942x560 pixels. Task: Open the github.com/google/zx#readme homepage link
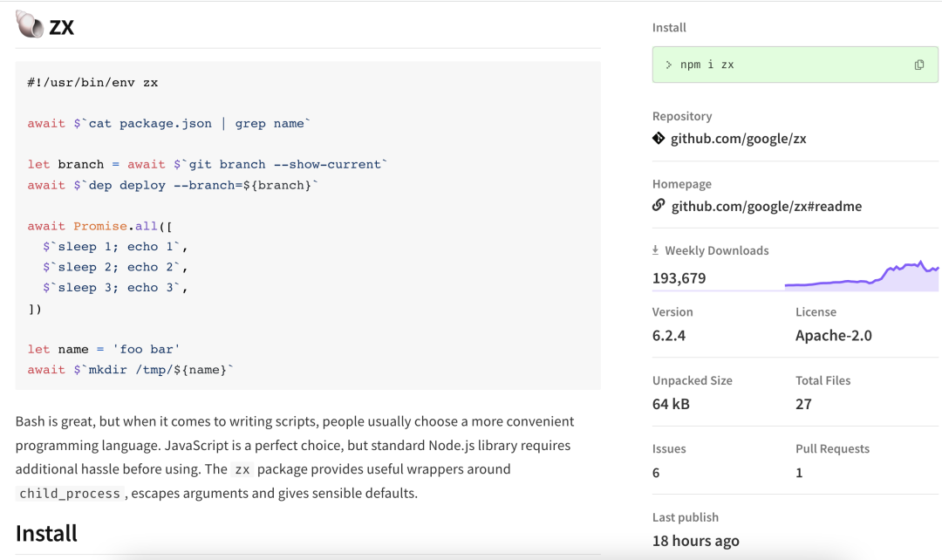coord(766,207)
